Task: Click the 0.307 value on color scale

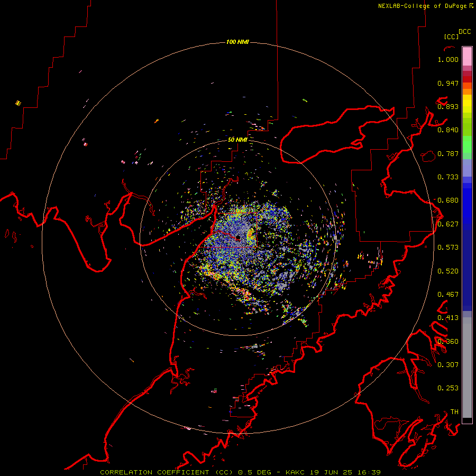Action: coord(448,365)
